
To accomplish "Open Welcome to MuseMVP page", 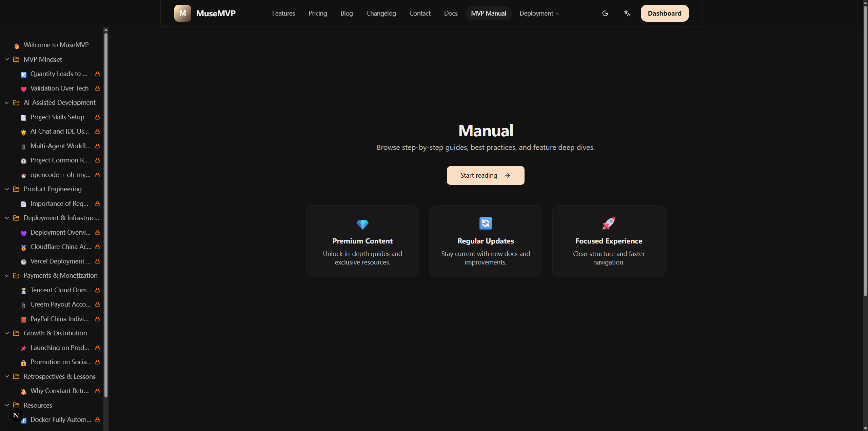I will pos(56,45).
